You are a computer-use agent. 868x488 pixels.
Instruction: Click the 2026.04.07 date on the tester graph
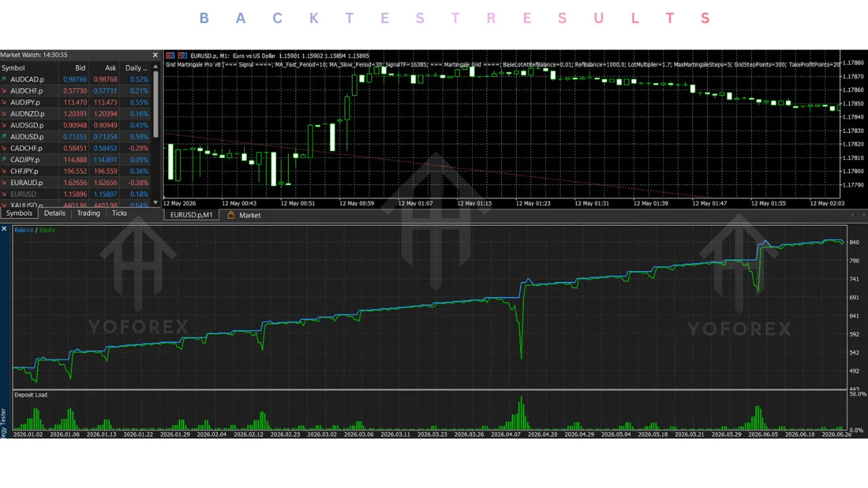pos(506,434)
